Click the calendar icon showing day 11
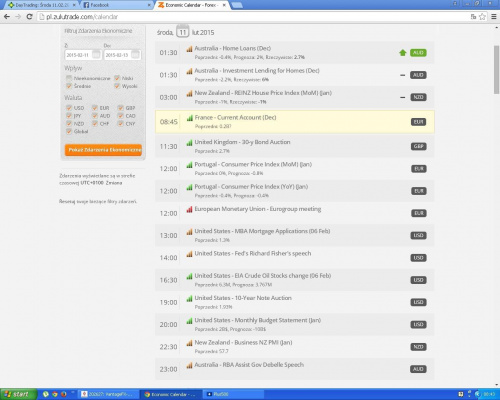This screenshot has height=400, width=500. (182, 31)
